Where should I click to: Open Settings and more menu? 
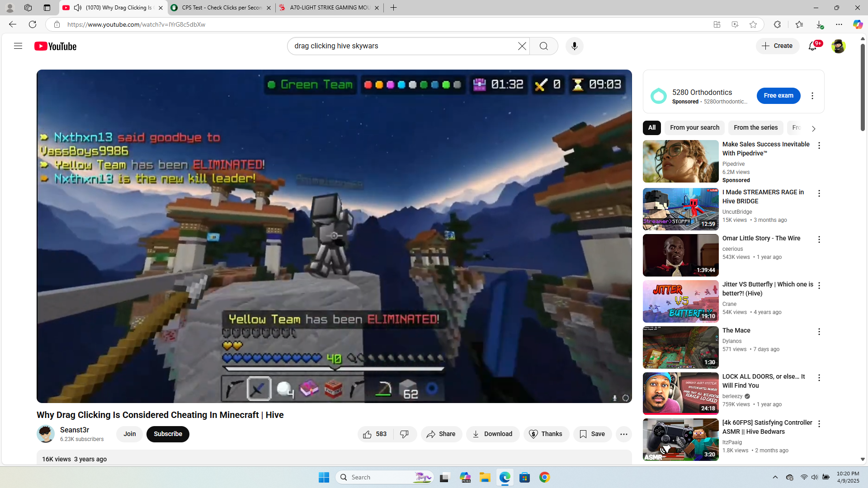(x=839, y=25)
